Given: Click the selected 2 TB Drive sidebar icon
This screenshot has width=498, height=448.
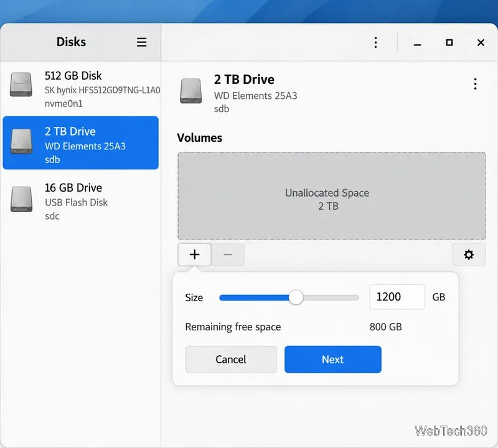Looking at the screenshot, I should click(21, 141).
